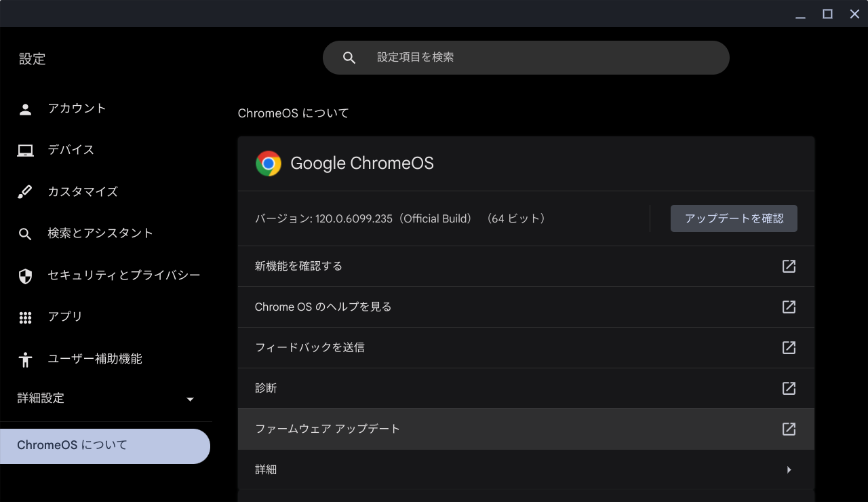The image size is (868, 502).
Task: Select the カスタマイズ pen icon
Action: [x=25, y=191]
